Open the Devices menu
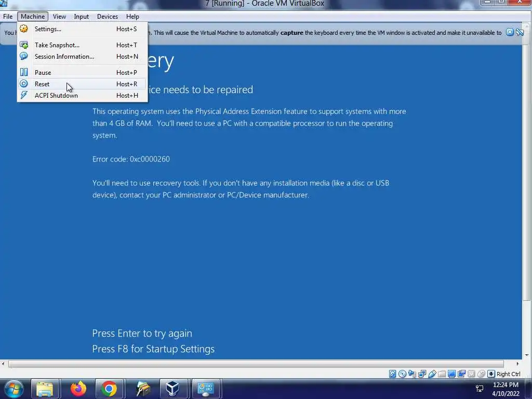 pos(108,17)
